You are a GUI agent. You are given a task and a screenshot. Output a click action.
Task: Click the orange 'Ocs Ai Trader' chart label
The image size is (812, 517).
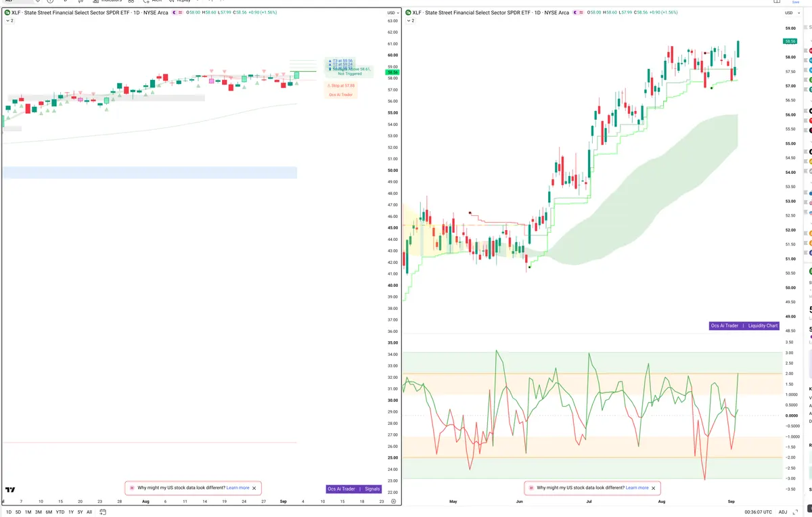pyautogui.click(x=341, y=95)
